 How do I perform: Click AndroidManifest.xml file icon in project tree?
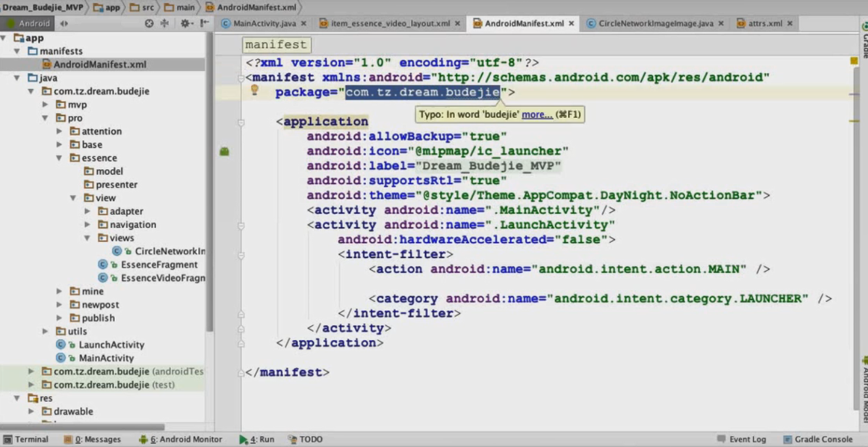point(47,64)
